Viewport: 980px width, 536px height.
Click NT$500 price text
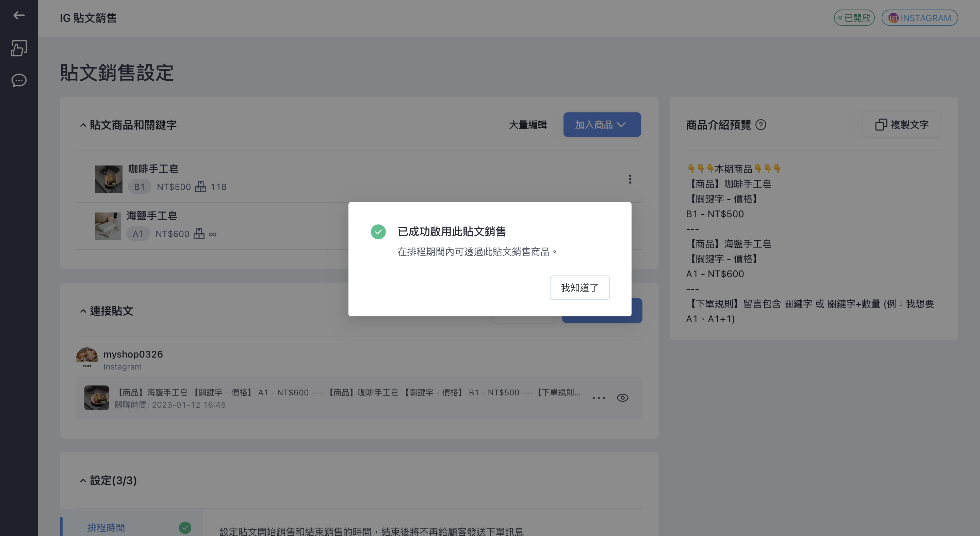tap(174, 187)
